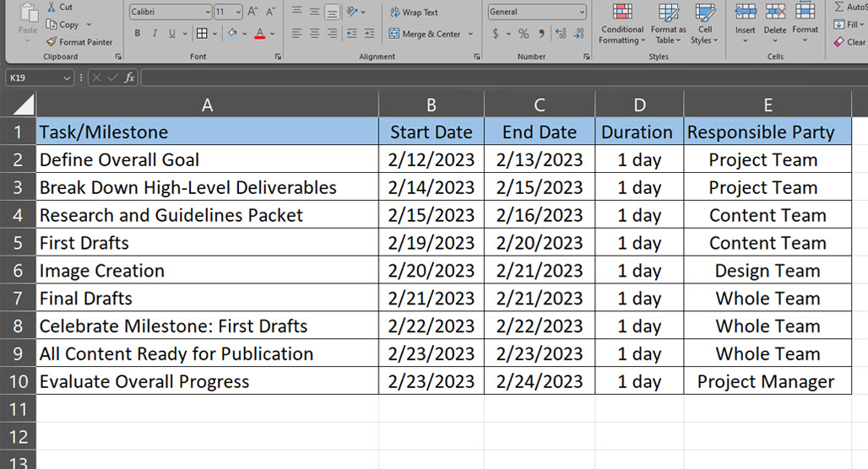The height and width of the screenshot is (469, 868).
Task: Expand the Name Box K19 dropdown
Action: pyautogui.click(x=67, y=78)
